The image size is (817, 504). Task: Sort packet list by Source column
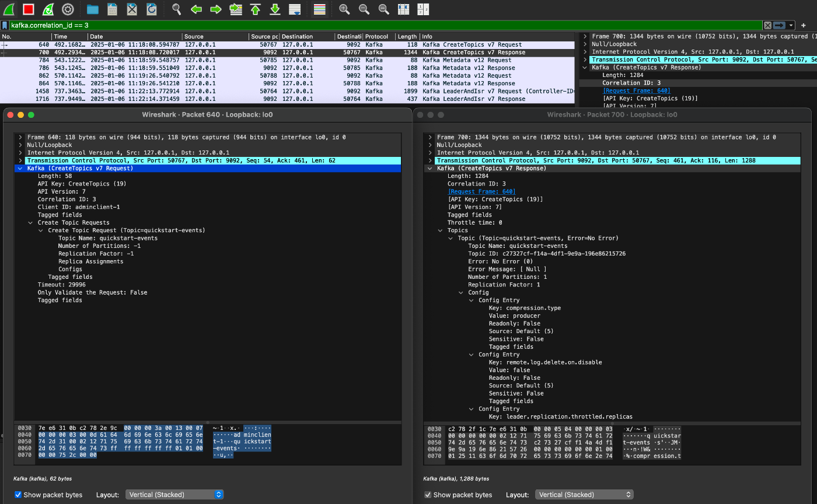[x=215, y=36]
